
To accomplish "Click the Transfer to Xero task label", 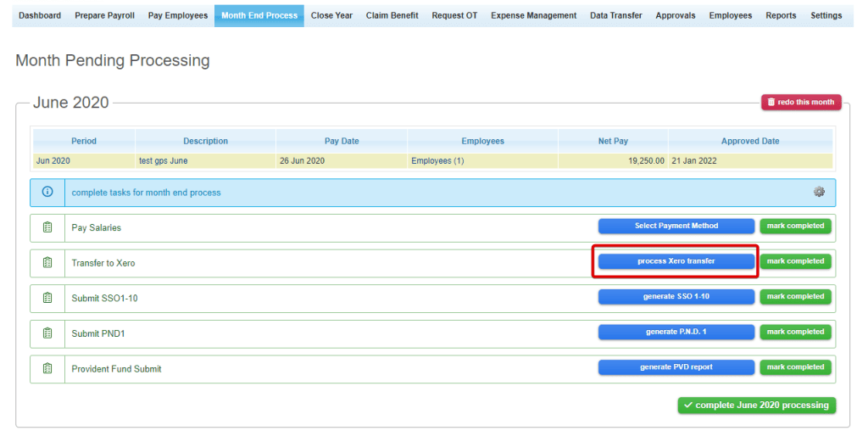I will (x=103, y=263).
